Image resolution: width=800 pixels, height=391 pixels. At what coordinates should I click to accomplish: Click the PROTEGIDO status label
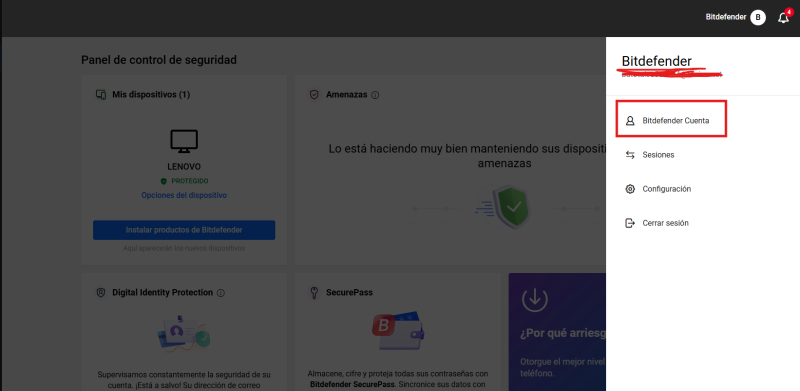pos(190,181)
